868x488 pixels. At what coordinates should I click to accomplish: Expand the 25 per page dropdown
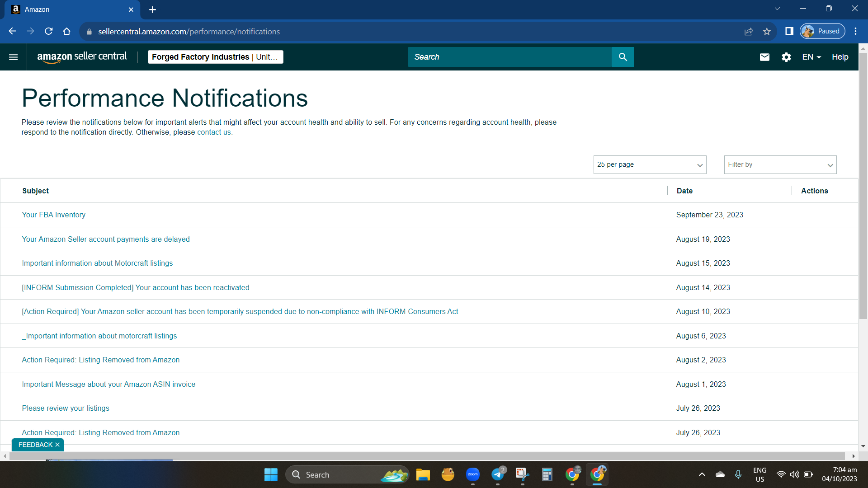coord(650,164)
